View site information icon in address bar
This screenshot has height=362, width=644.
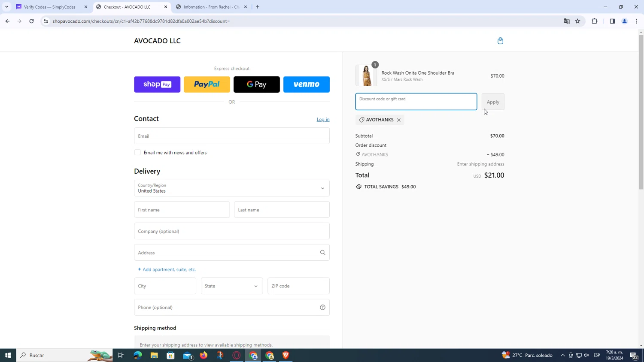46,21
